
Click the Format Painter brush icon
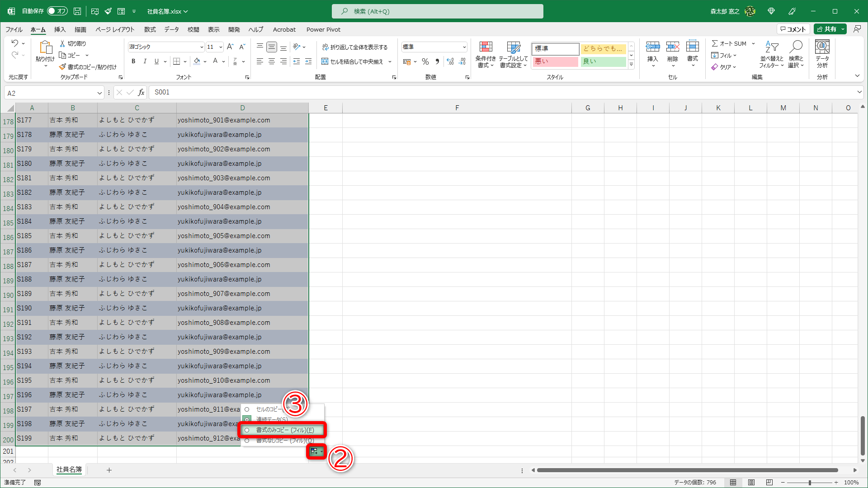(x=63, y=67)
